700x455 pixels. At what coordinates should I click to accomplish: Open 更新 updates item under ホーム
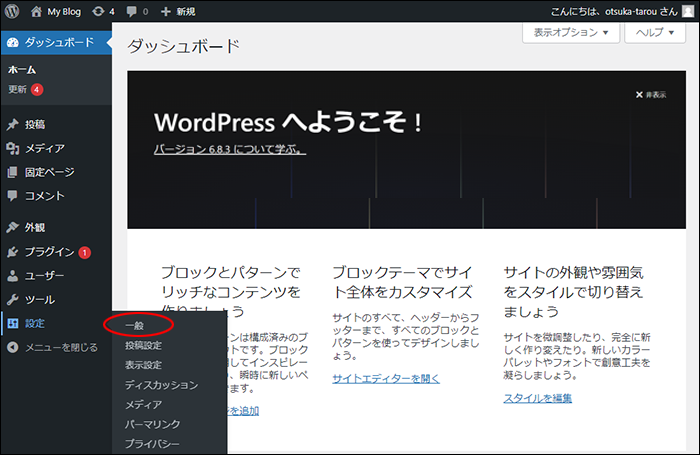18,89
